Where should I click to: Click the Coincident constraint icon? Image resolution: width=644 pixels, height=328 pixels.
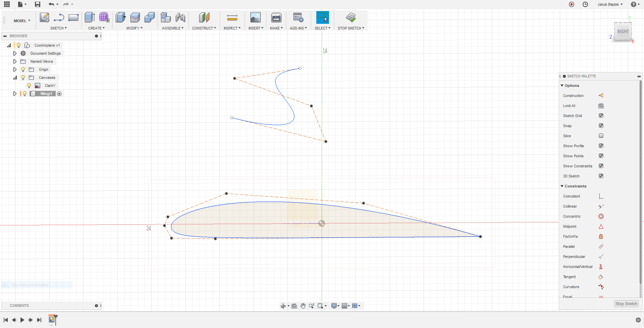(x=601, y=196)
